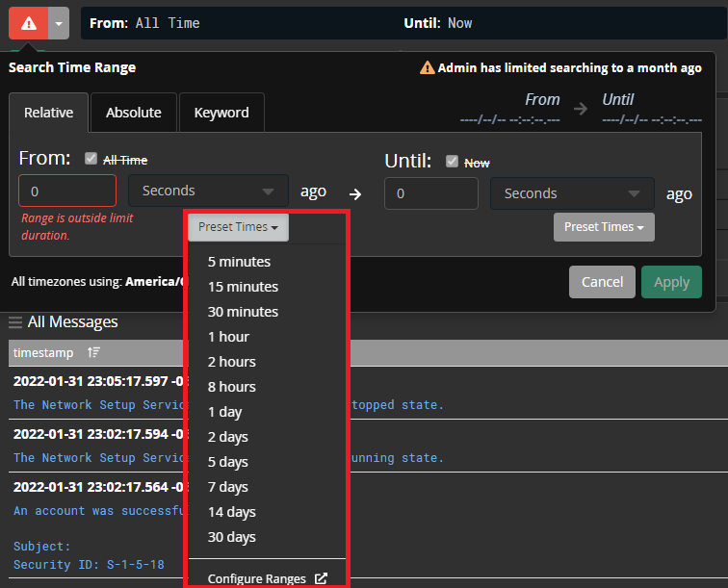
Task: Focus the From value input field
Action: pos(67,191)
